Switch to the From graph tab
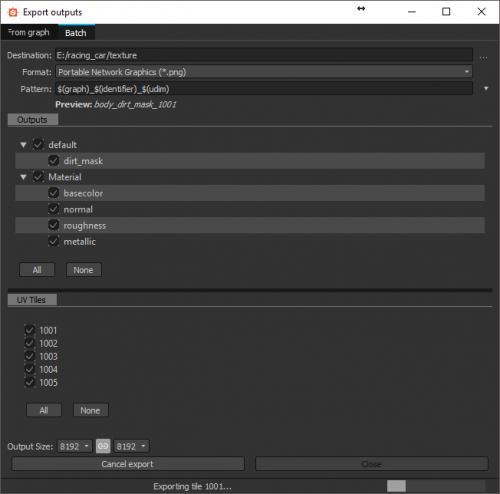500x494 pixels. 29,32
